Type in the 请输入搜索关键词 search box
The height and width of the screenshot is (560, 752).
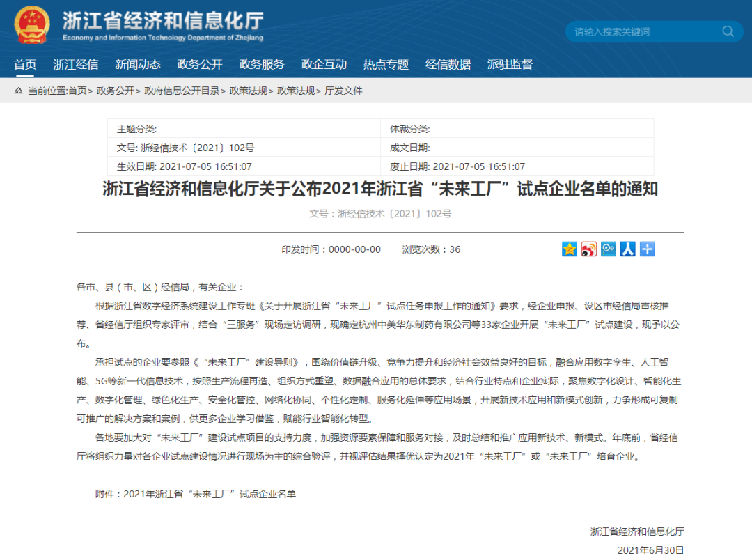(641, 31)
